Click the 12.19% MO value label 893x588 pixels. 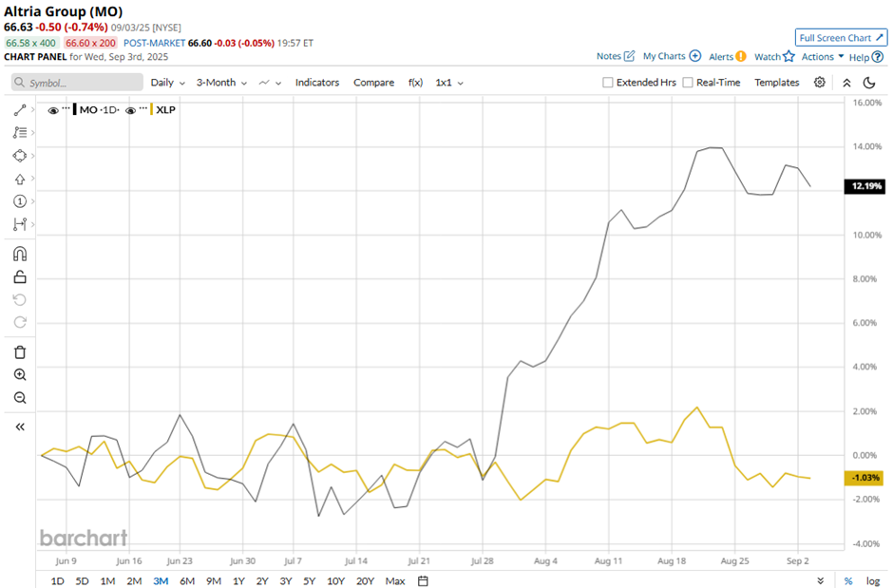[x=864, y=186]
